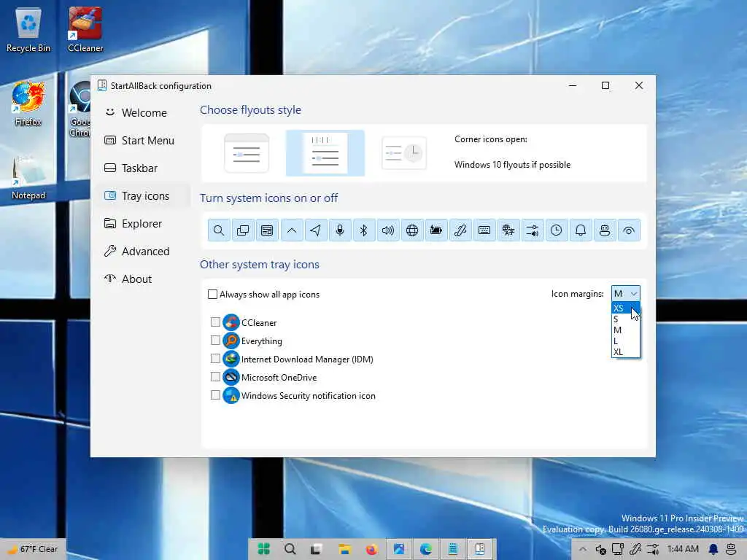
Task: Toggle the Search system icon
Action: point(219,230)
